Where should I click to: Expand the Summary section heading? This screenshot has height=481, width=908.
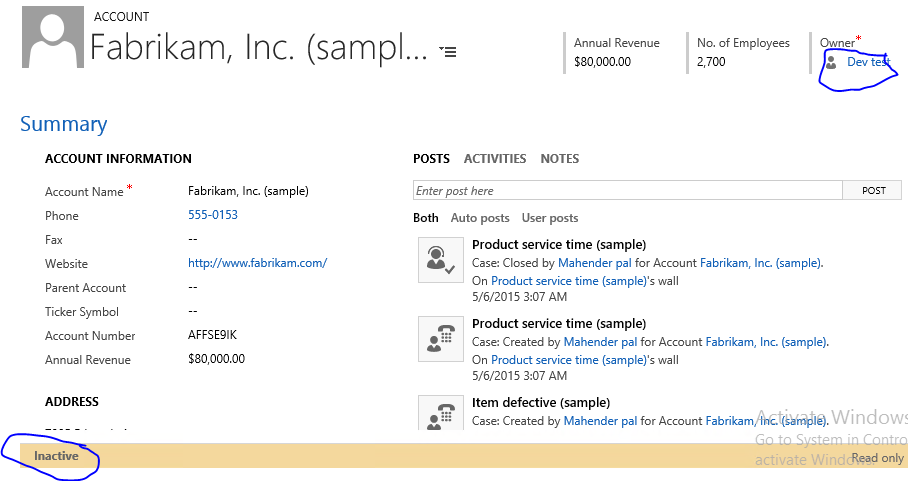[x=63, y=124]
